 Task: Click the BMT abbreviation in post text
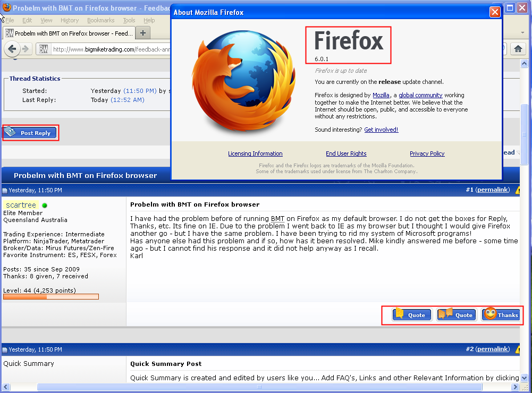[x=277, y=219]
